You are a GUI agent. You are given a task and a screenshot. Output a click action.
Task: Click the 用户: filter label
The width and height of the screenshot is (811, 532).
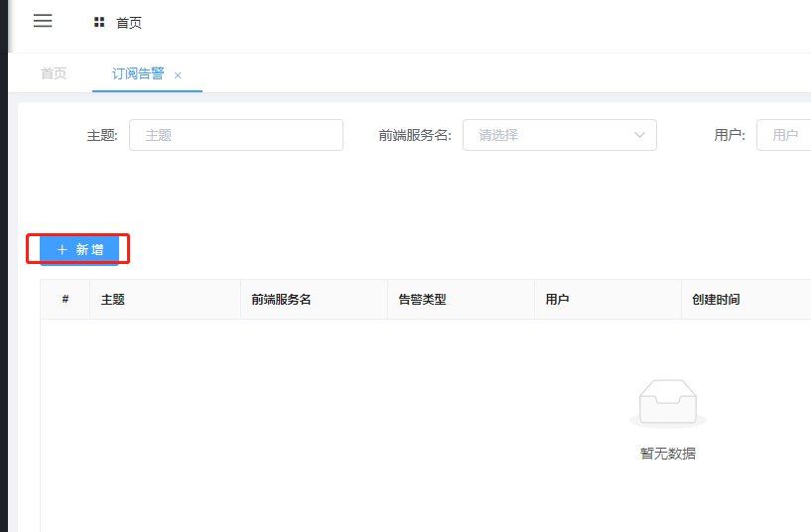click(x=730, y=135)
